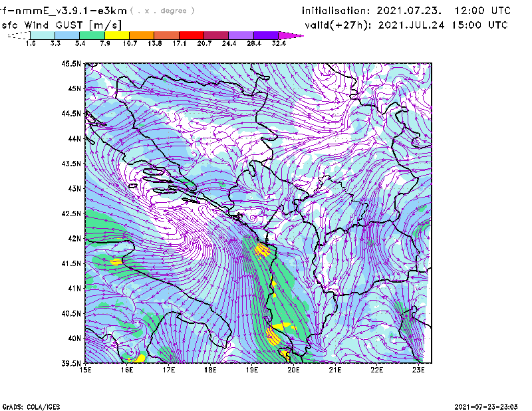Viewport: 532px width, 411px height.
Task: Click the 44.5N latitude axis label
Action: tap(71, 113)
